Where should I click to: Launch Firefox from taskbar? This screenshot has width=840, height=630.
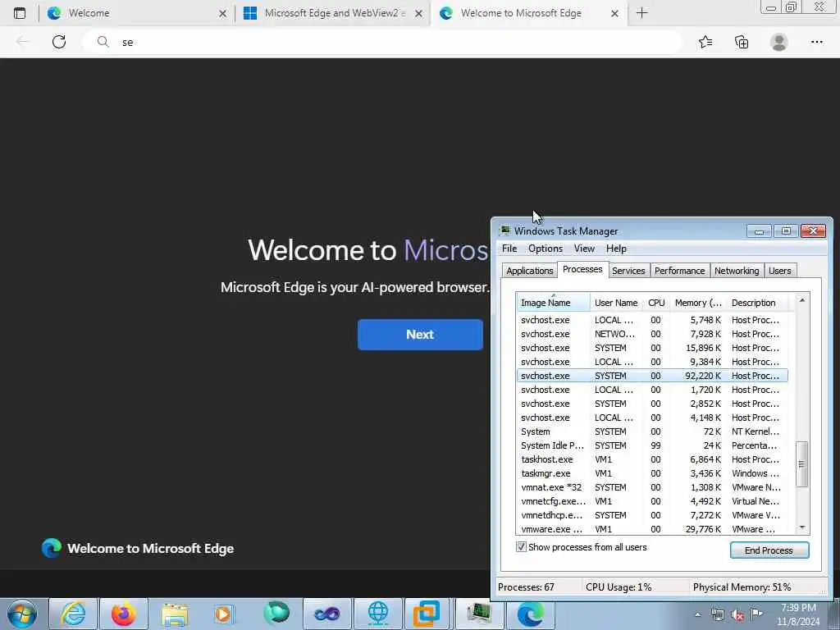[124, 614]
